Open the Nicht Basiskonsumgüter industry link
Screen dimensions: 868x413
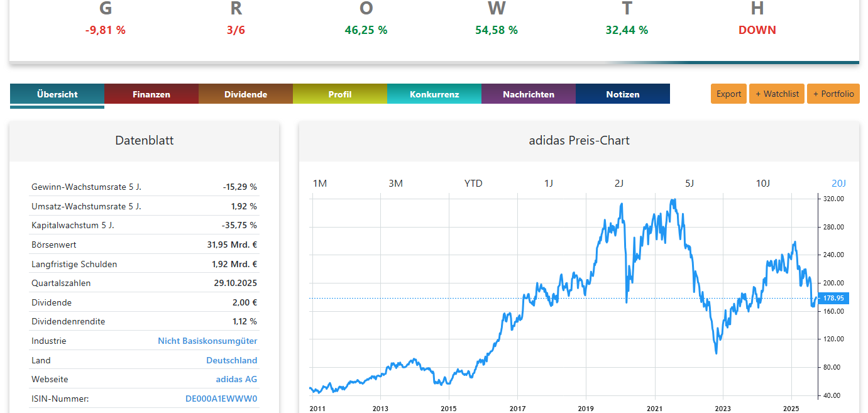(207, 341)
